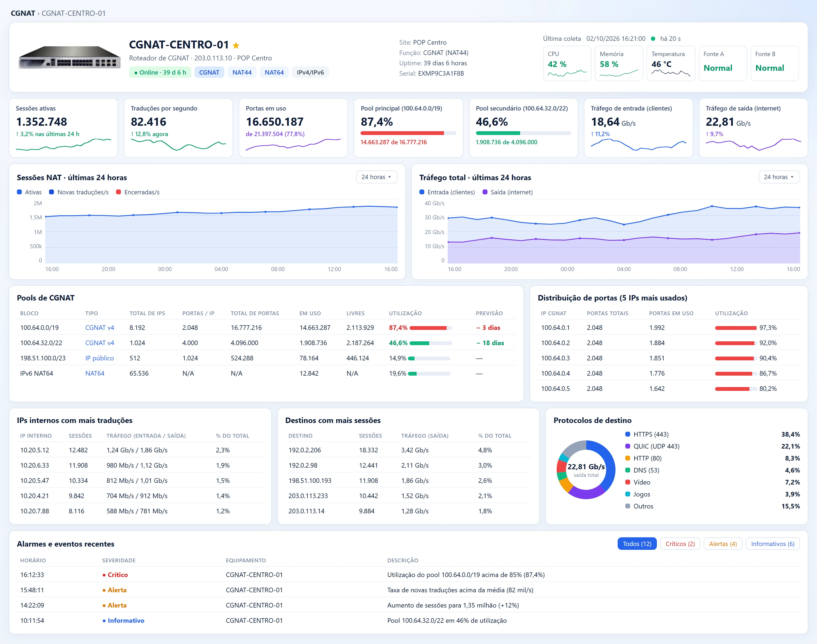Select the Informativos (6) alarm filter
Viewport: 817px width, 644px height.
pyautogui.click(x=773, y=544)
